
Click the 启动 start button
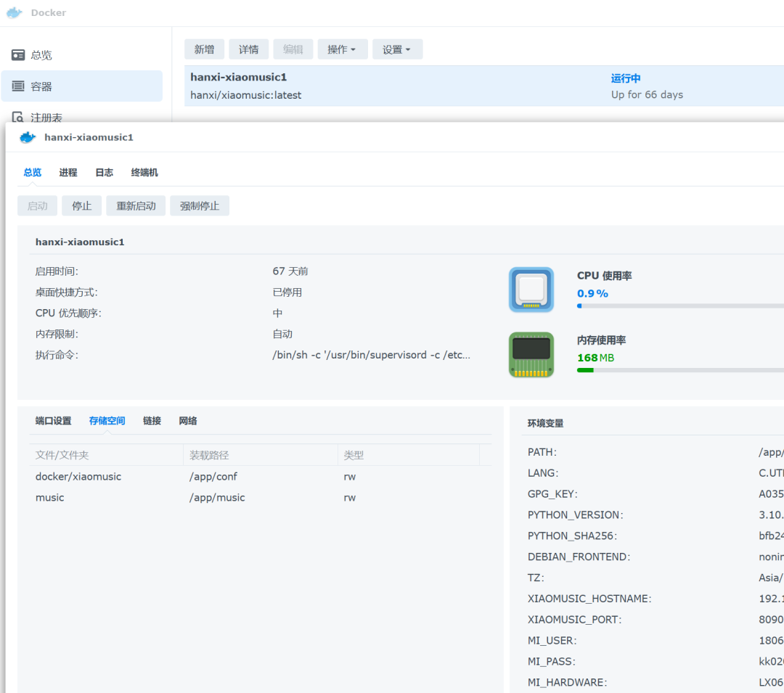pos(37,206)
